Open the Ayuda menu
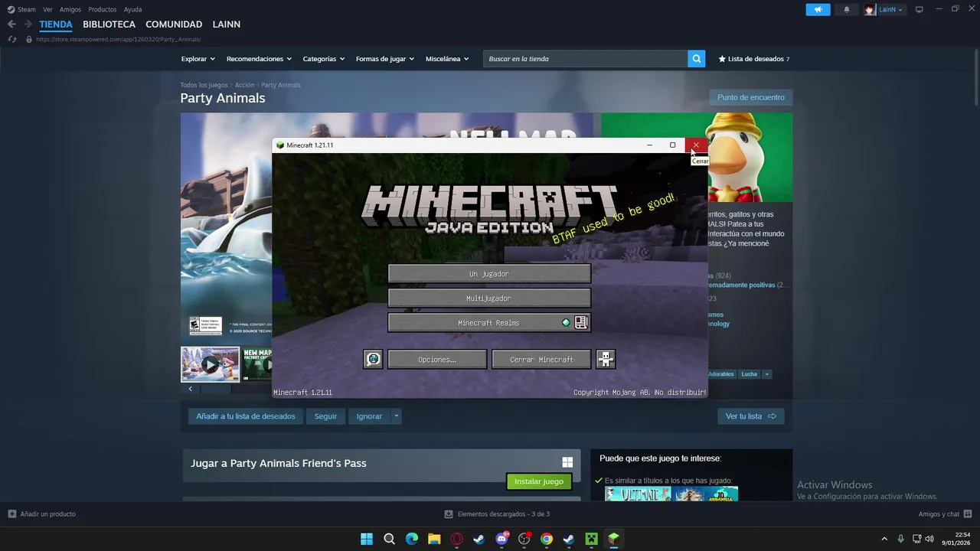This screenshot has width=980, height=551. (132, 9)
